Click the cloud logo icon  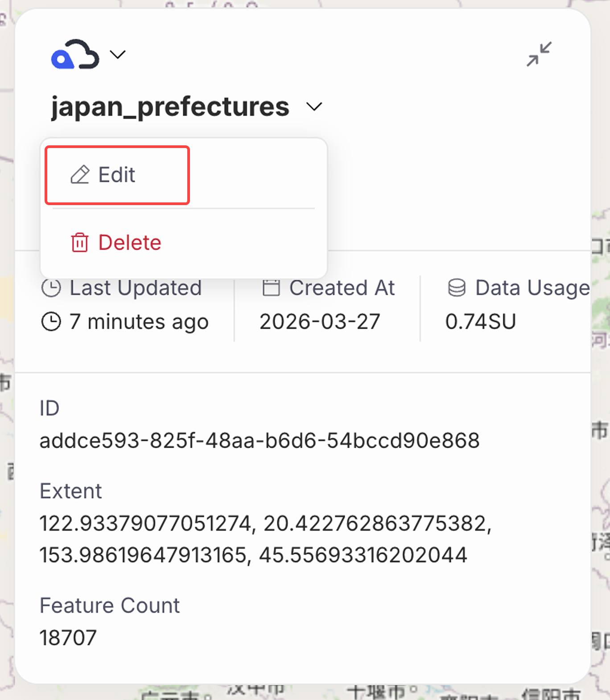click(75, 55)
